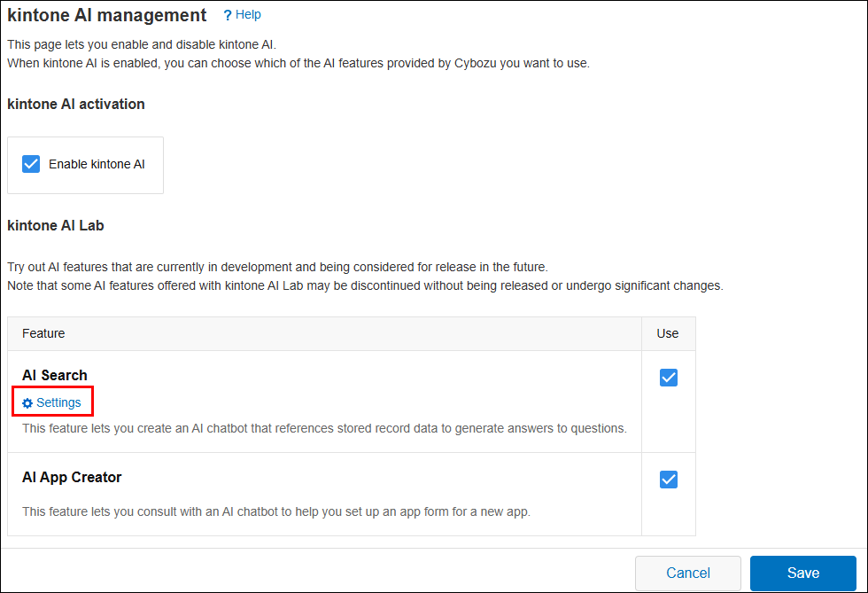Click the kintone AI management page title

106,14
